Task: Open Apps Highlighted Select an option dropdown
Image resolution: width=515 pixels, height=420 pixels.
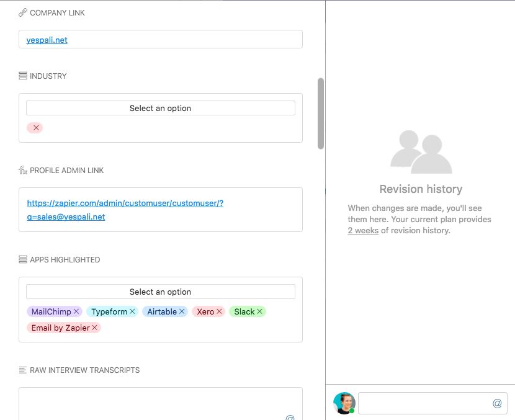Action: pos(160,292)
